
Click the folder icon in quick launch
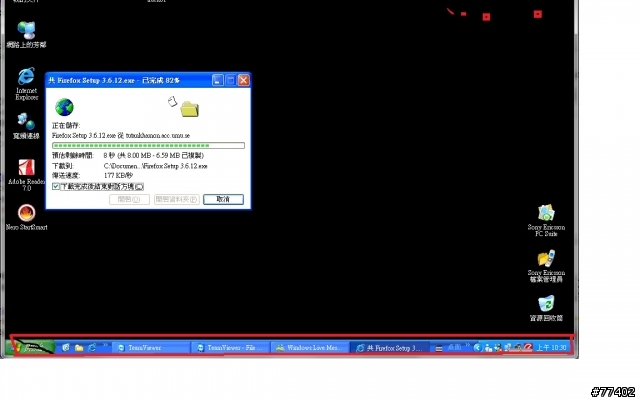(x=79, y=348)
